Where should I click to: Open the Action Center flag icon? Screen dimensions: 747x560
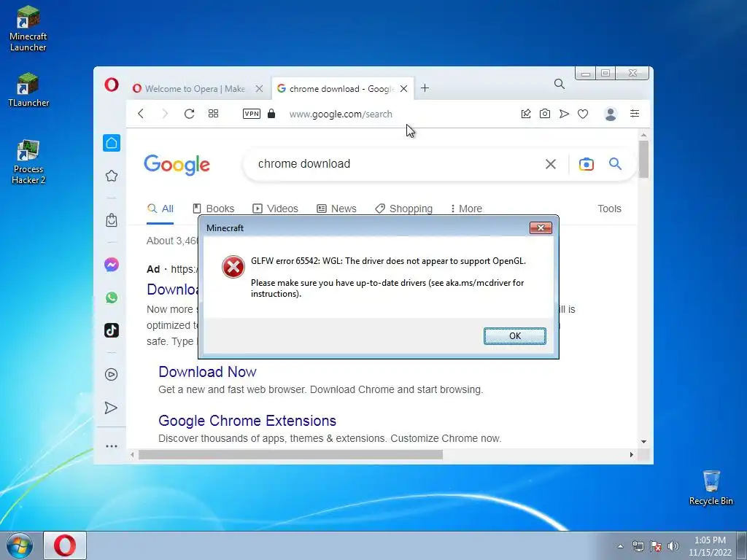pyautogui.click(x=656, y=546)
